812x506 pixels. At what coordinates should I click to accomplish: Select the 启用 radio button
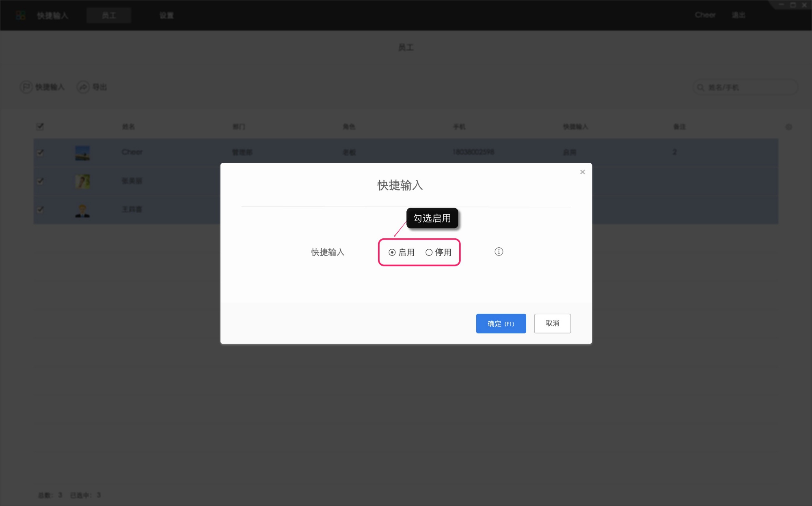tap(392, 252)
